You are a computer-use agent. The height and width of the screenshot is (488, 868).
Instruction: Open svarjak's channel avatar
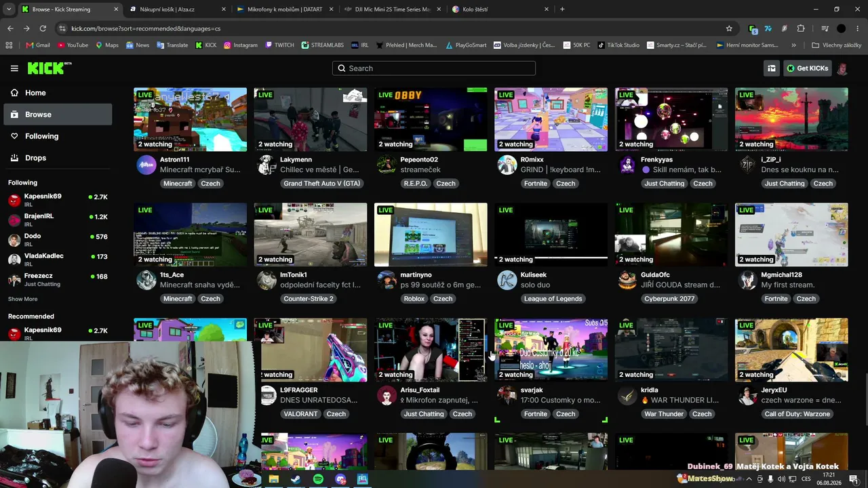point(507,395)
